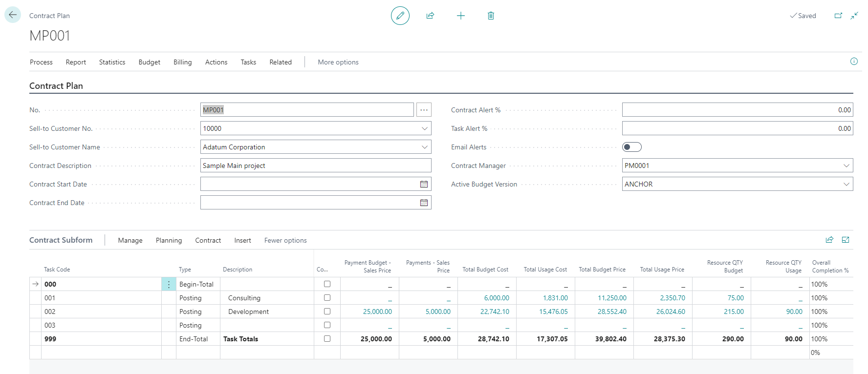
Task: Check the checkbox in Task Totals row
Action: coord(327,338)
